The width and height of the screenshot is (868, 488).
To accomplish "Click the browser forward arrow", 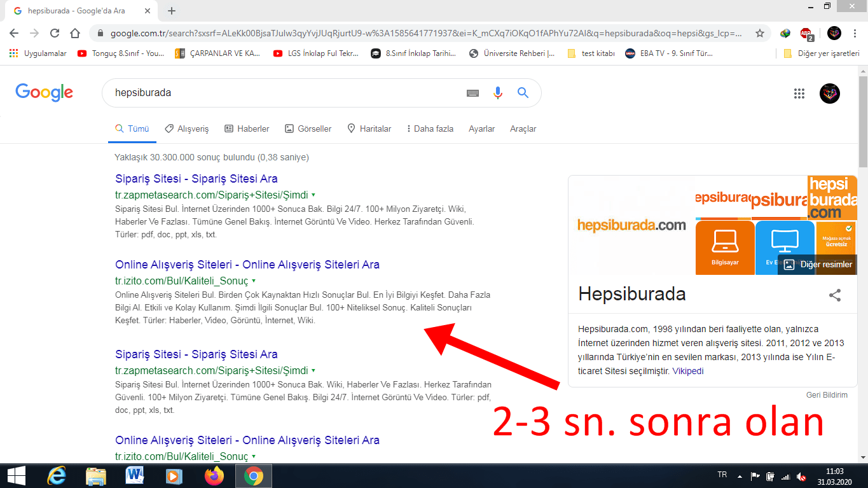I will pos(34,33).
